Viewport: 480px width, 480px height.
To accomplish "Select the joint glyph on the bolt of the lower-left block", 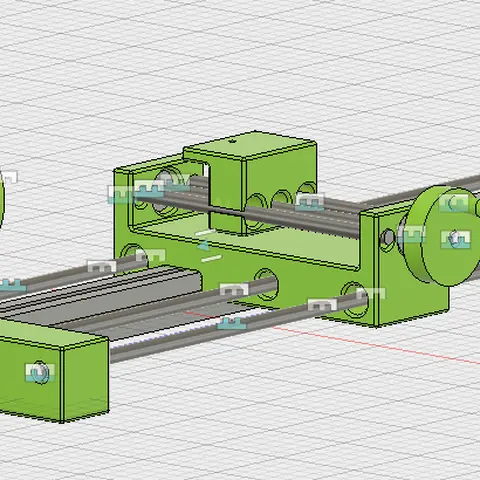I will click(40, 372).
